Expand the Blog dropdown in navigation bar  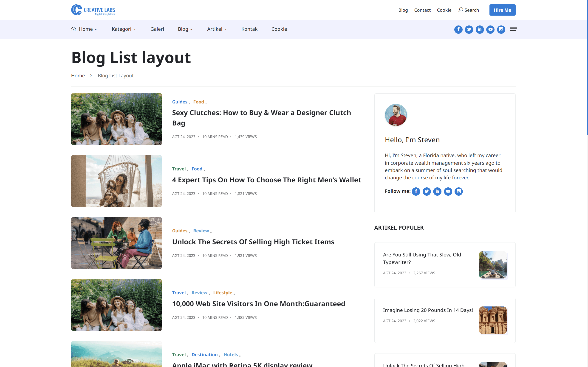point(185,29)
